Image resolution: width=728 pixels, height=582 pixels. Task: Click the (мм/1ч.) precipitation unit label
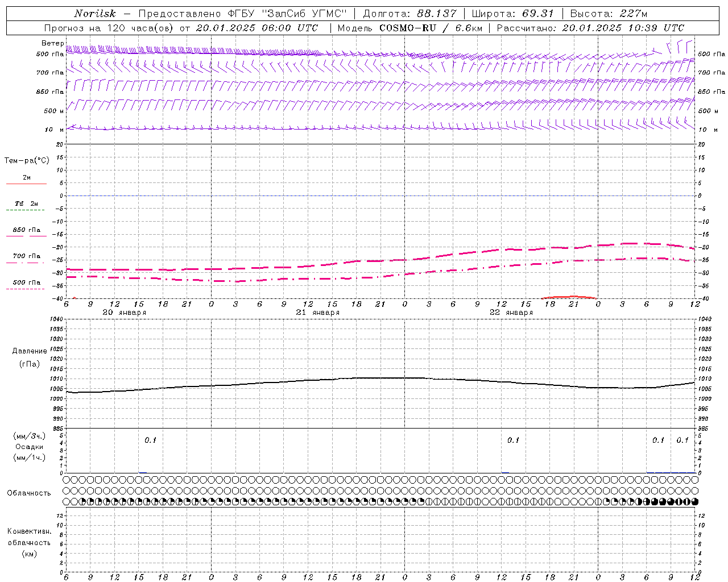pos(29,458)
